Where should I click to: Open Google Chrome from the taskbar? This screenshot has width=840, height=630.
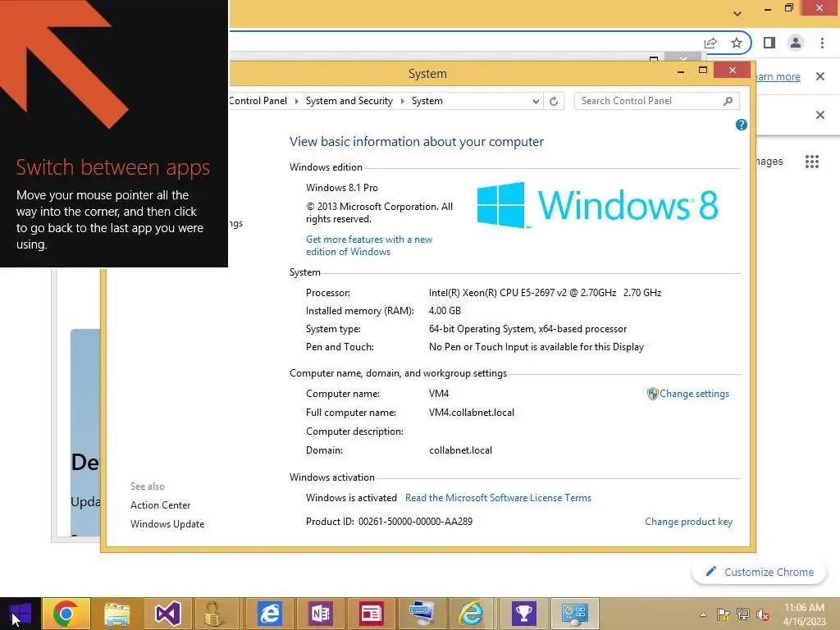click(x=66, y=614)
